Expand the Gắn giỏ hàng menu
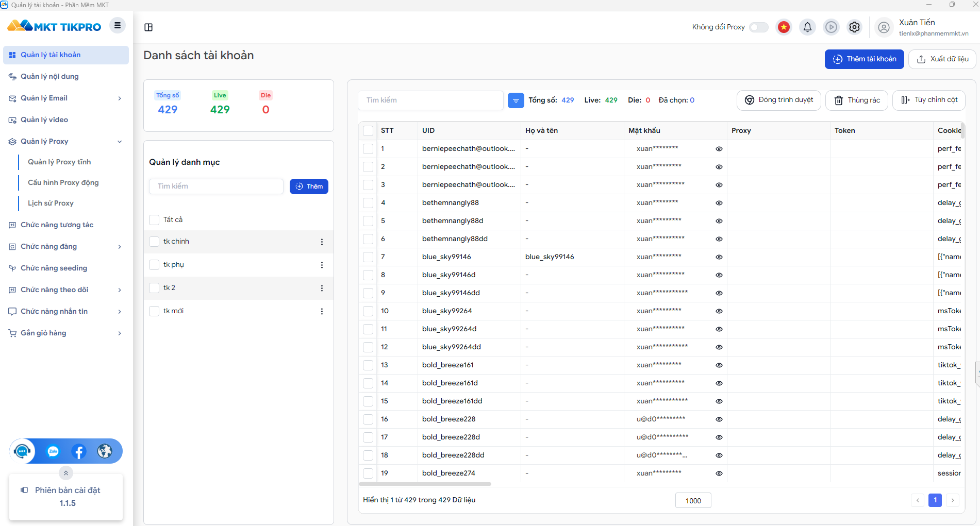The image size is (980, 526). pyautogui.click(x=120, y=333)
